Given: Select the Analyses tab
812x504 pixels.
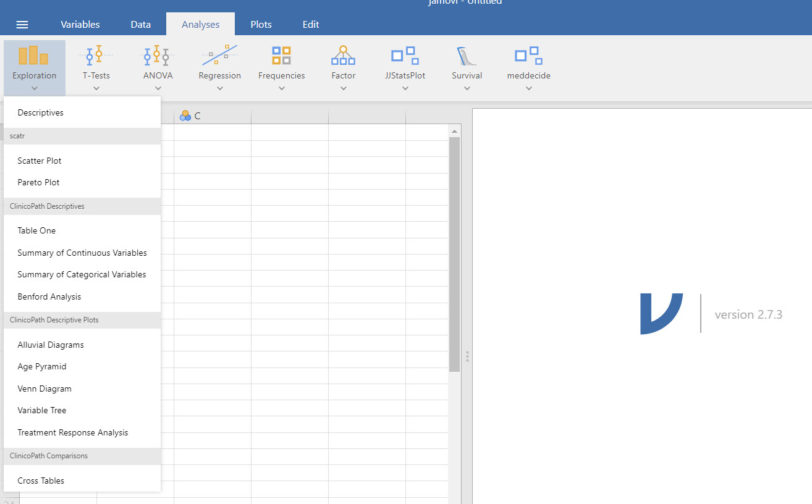Looking at the screenshot, I should [201, 25].
